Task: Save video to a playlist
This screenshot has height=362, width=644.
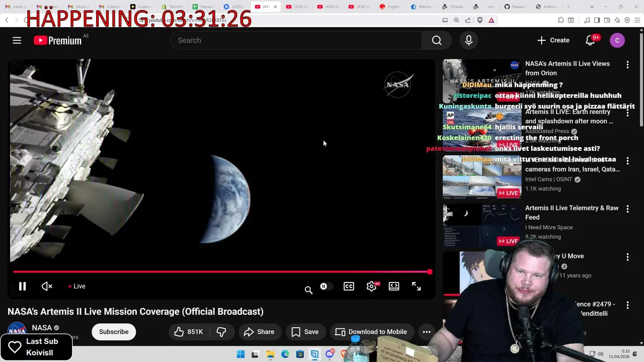Action: click(x=305, y=332)
